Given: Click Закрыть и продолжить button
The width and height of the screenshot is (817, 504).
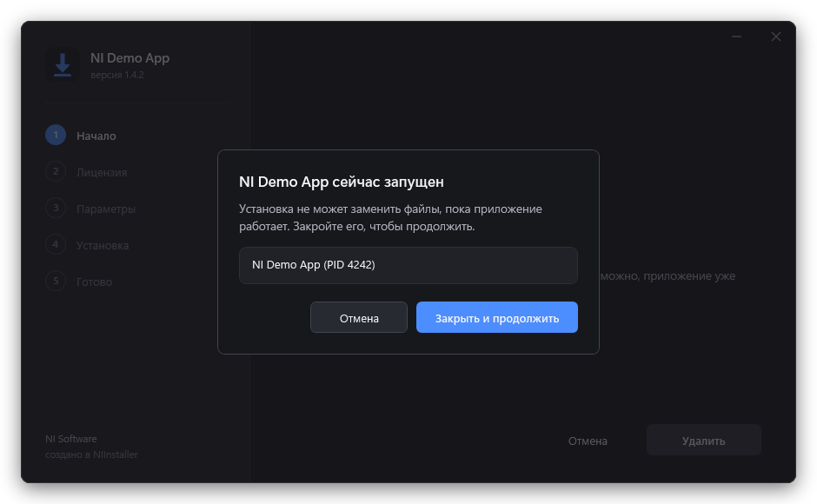Looking at the screenshot, I should (x=496, y=317).
